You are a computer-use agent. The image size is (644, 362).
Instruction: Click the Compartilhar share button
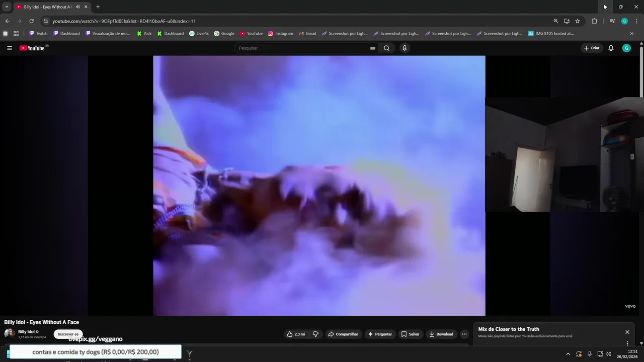pos(343,334)
